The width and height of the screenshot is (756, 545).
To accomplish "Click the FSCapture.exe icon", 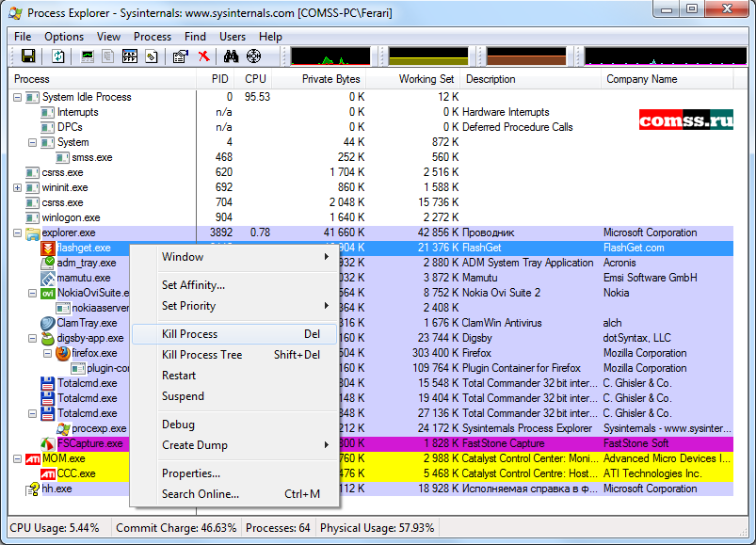I will pos(48,443).
